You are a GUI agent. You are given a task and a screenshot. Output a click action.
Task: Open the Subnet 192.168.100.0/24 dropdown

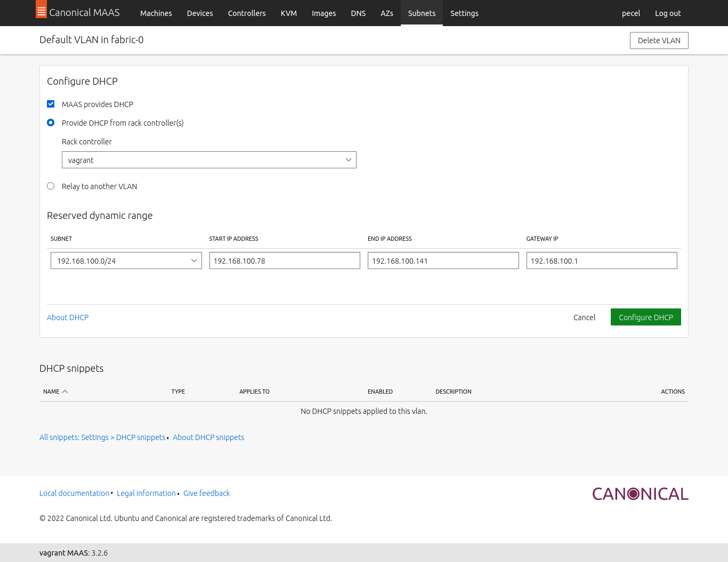[x=126, y=260]
